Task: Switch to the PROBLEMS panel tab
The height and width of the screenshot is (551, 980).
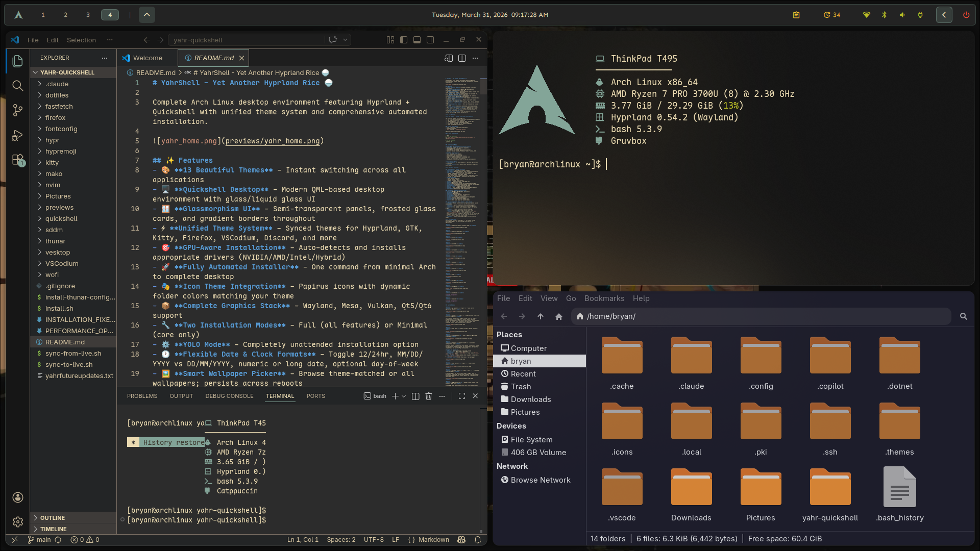Action: (142, 396)
